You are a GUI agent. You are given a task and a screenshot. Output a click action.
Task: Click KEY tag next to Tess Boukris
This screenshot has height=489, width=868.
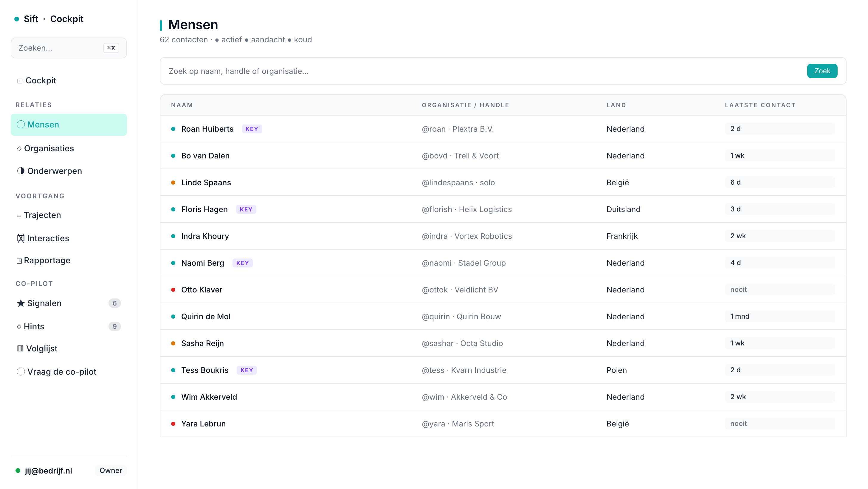247,370
